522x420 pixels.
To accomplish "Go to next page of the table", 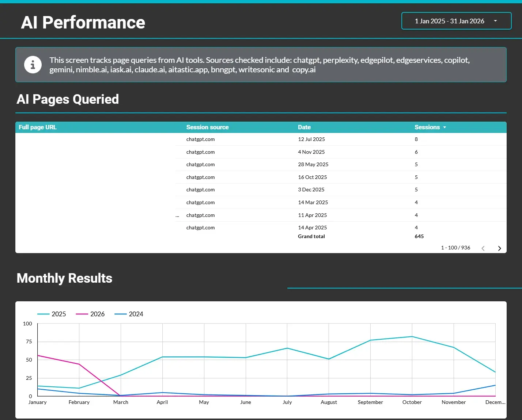I will pyautogui.click(x=499, y=248).
